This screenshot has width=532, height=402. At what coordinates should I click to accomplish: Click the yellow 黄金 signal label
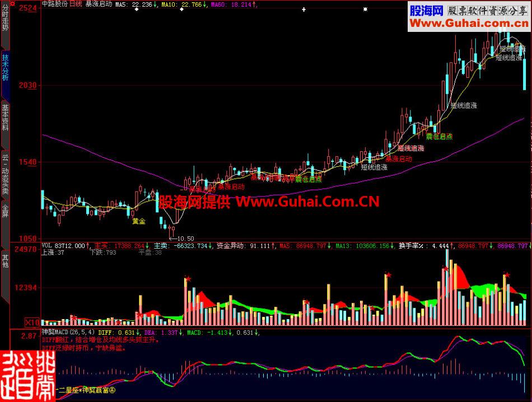point(139,221)
